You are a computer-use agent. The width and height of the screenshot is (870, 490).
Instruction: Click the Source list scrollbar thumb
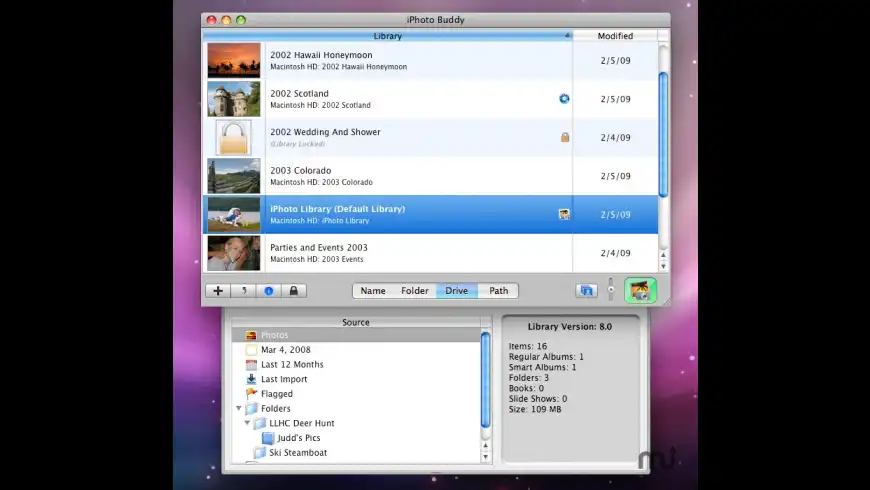[x=485, y=380]
